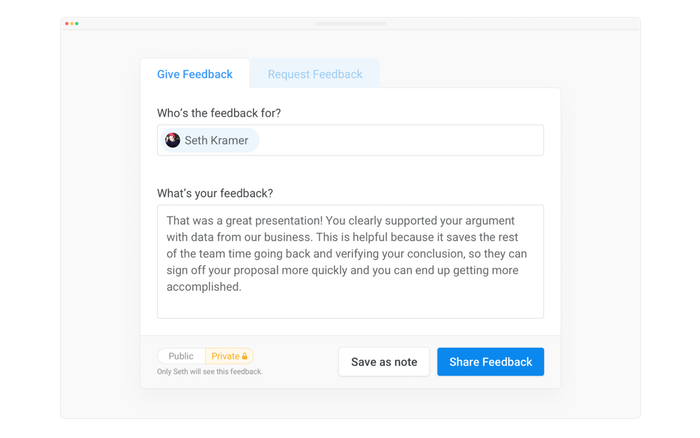
Task: Select the Seth Kramer recipient chip
Action: pos(209,140)
